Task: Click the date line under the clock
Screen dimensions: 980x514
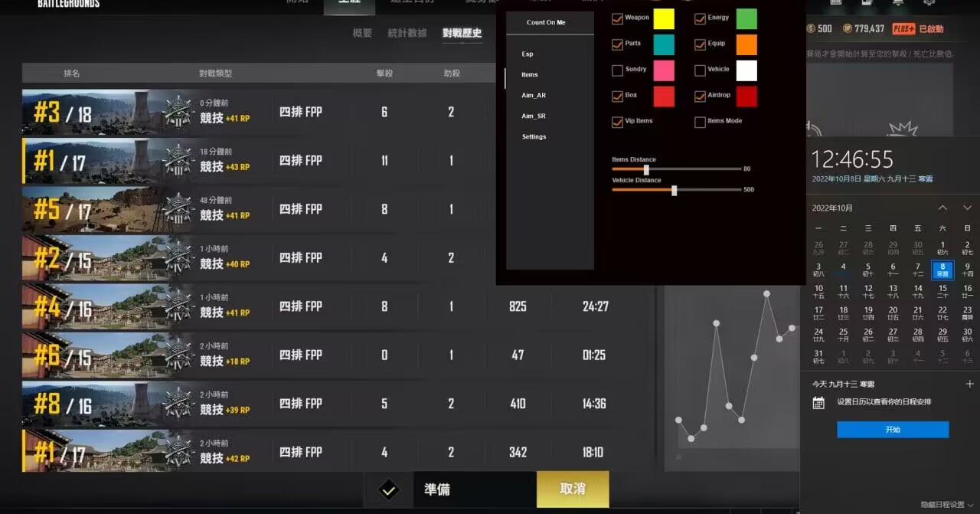Action: point(873,179)
